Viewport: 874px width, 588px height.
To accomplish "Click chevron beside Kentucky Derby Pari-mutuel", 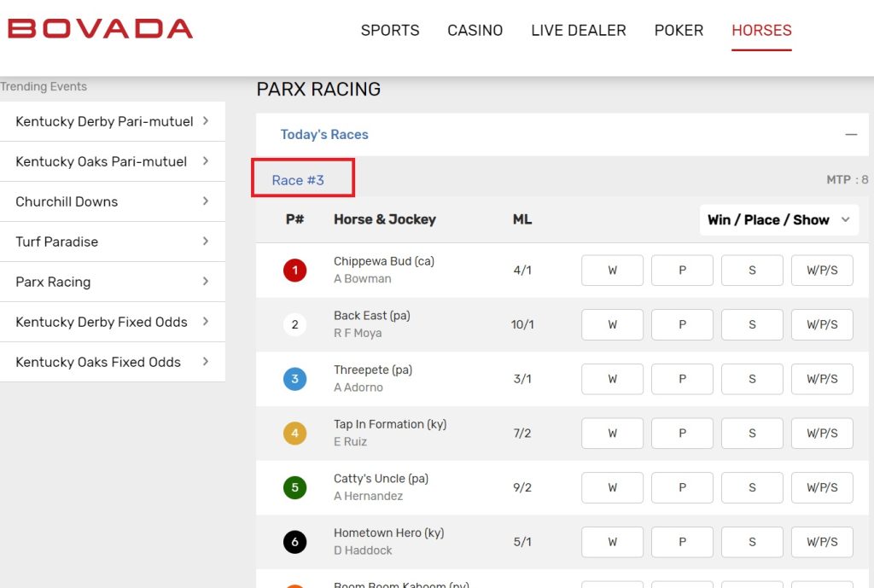I will [x=206, y=121].
